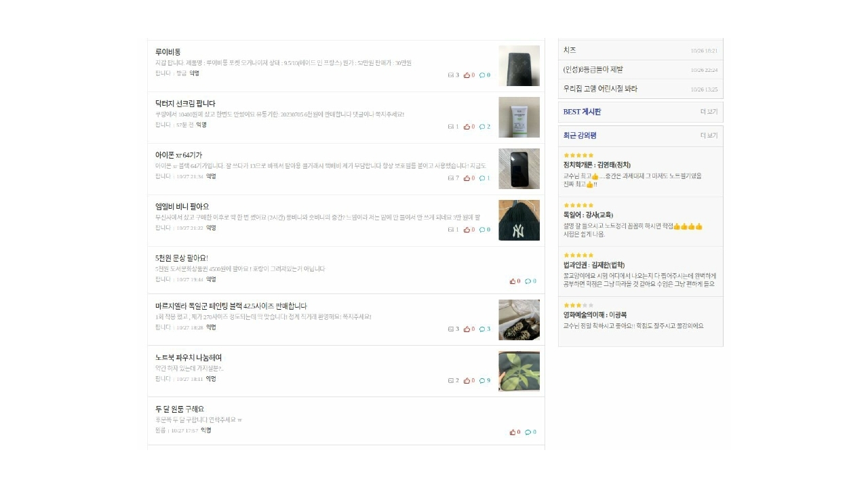868x488 pixels.
Task: Click like thumb icon on 루이비통 post
Action: coord(467,75)
